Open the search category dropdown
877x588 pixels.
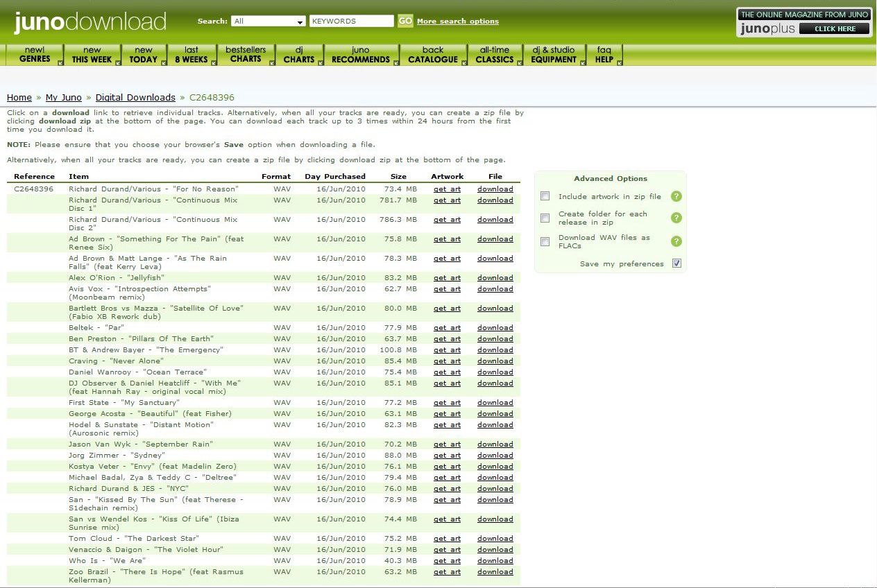(x=269, y=21)
